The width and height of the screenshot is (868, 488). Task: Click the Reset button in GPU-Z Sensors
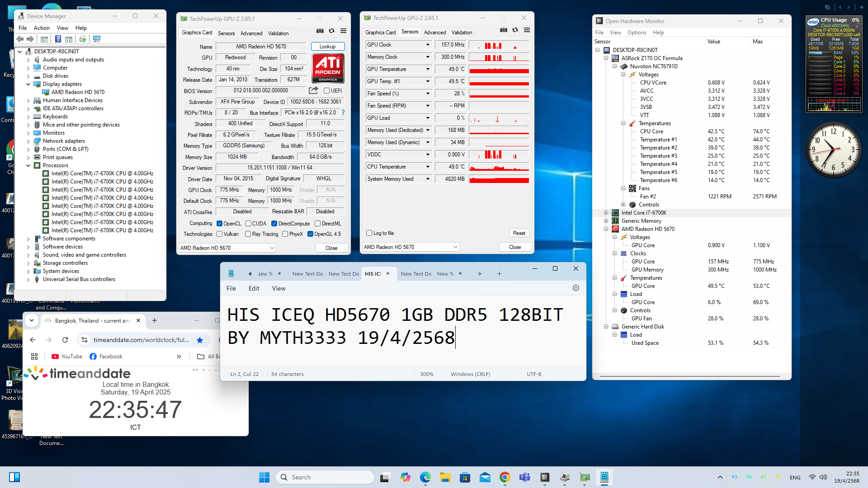click(519, 233)
